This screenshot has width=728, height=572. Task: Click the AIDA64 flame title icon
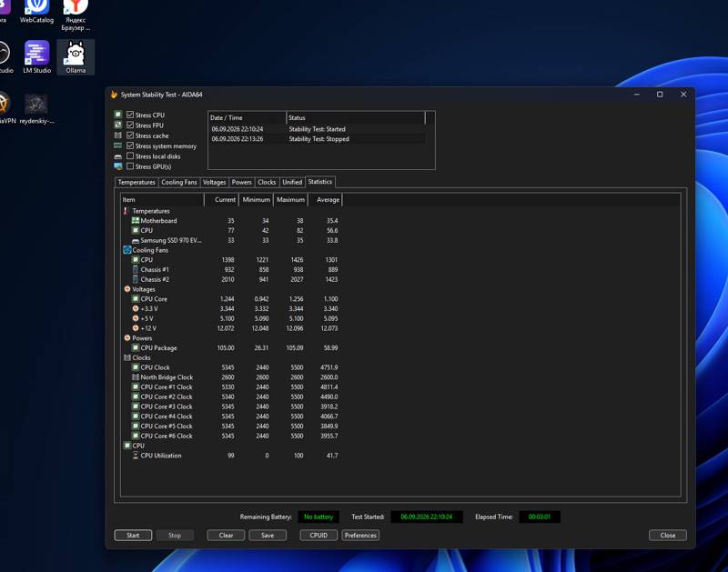point(114,95)
